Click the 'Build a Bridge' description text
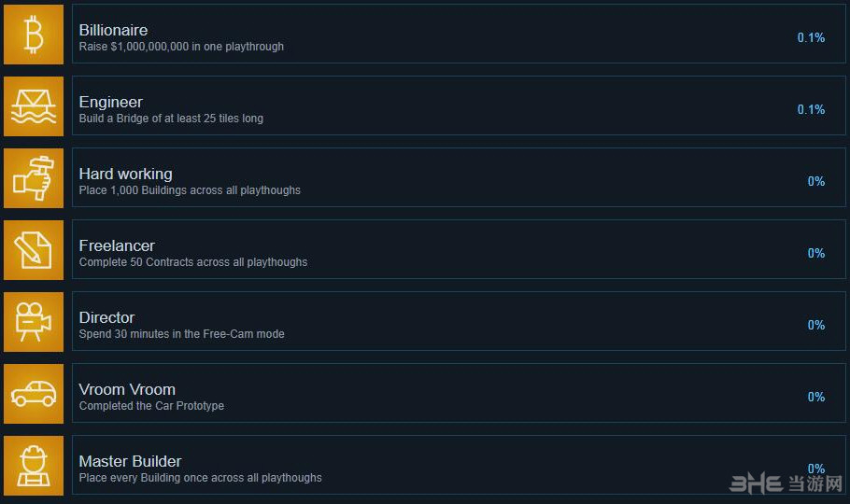Screen dimensions: 850x504 (x=171, y=119)
